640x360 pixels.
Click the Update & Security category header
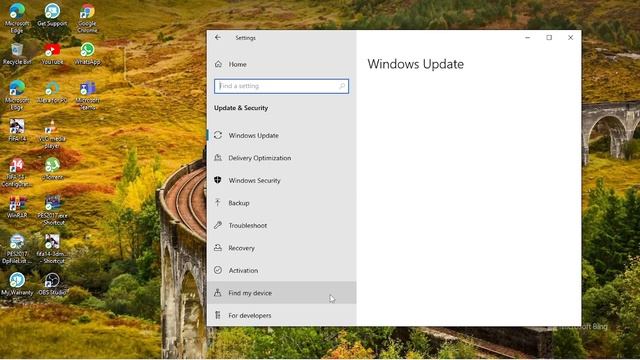241,108
